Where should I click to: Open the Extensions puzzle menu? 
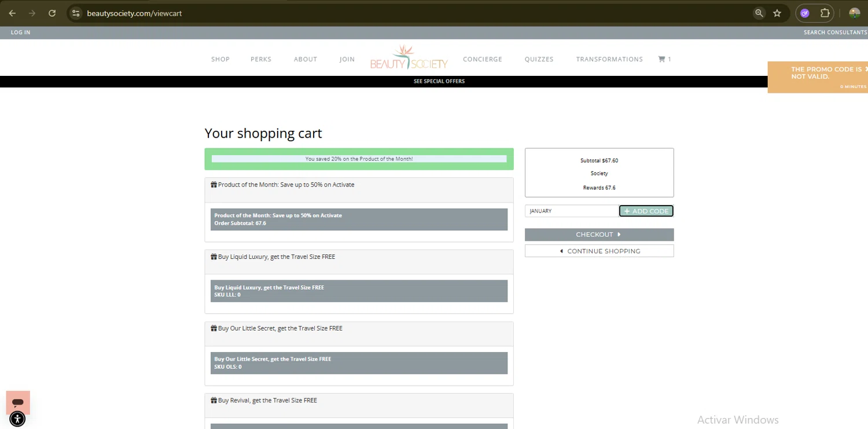[825, 13]
